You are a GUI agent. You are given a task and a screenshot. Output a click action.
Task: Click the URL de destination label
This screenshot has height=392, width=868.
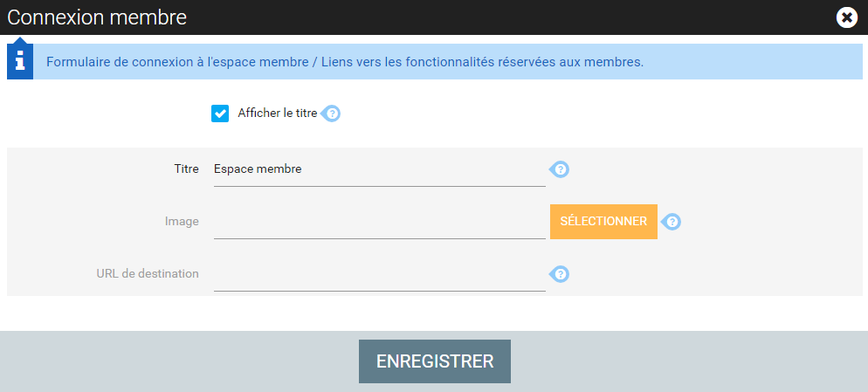[x=148, y=273]
